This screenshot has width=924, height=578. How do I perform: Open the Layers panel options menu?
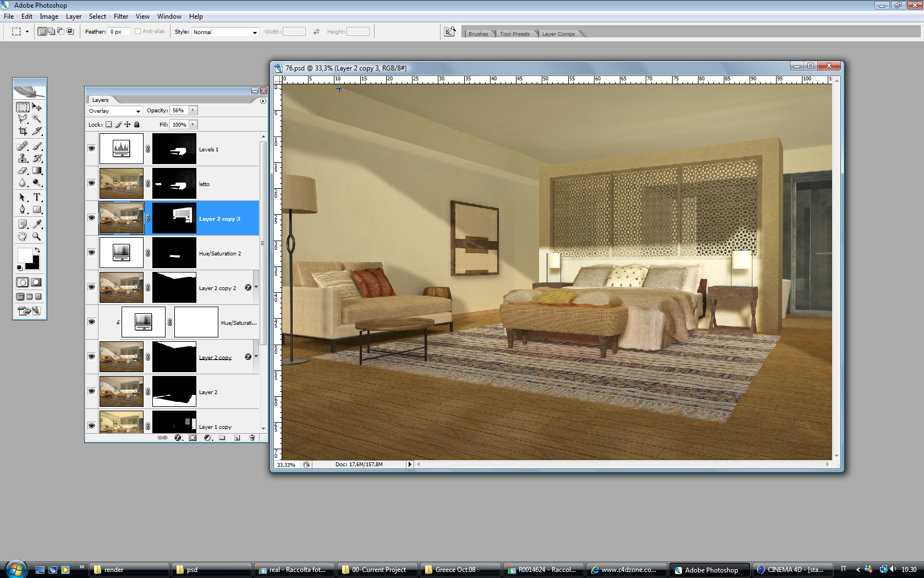pos(263,101)
